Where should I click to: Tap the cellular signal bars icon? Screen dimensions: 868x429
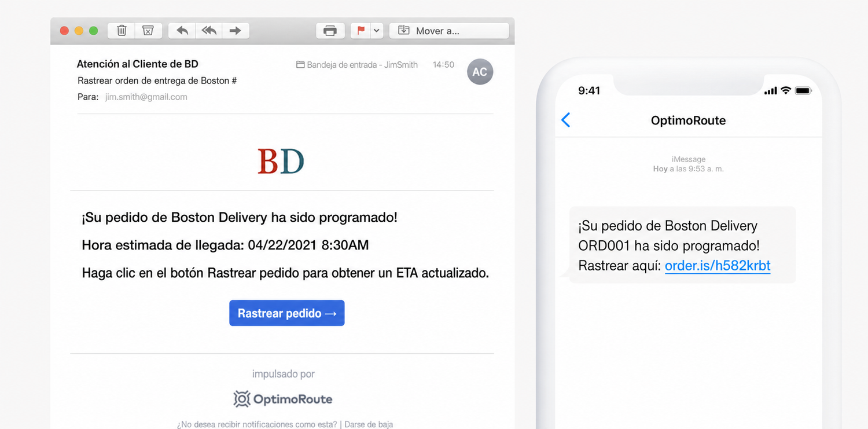pyautogui.click(x=770, y=91)
